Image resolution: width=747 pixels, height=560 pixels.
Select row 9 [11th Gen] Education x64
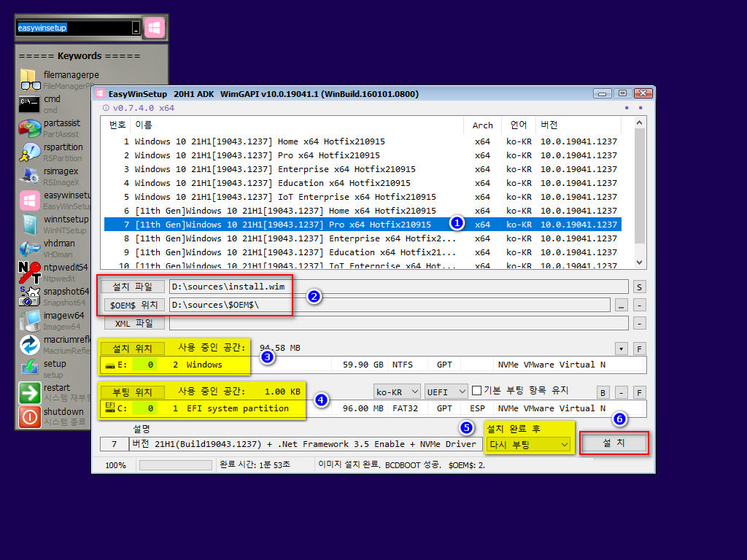[x=363, y=252]
